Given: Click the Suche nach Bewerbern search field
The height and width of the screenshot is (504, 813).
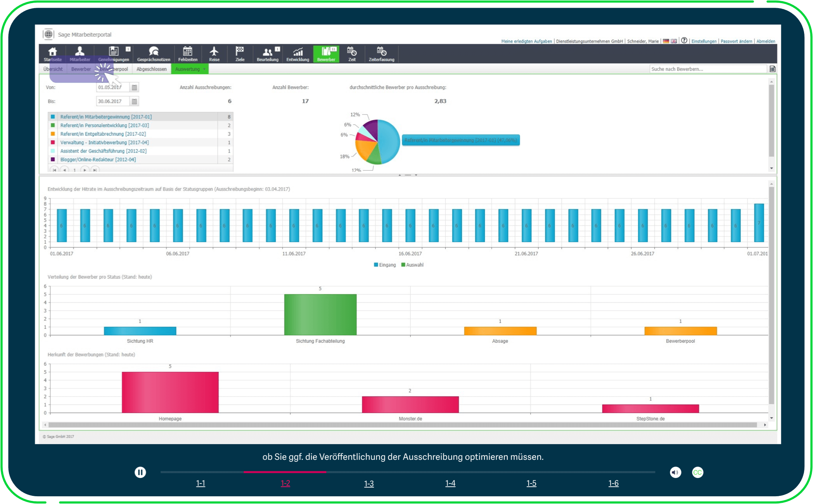Looking at the screenshot, I should pyautogui.click(x=708, y=69).
